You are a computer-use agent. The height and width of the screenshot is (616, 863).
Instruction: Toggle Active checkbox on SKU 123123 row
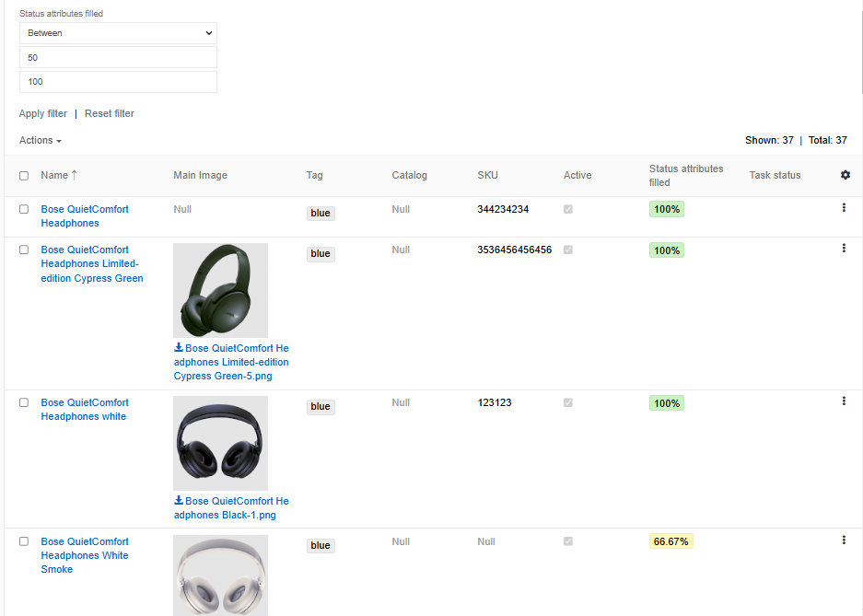tap(567, 403)
